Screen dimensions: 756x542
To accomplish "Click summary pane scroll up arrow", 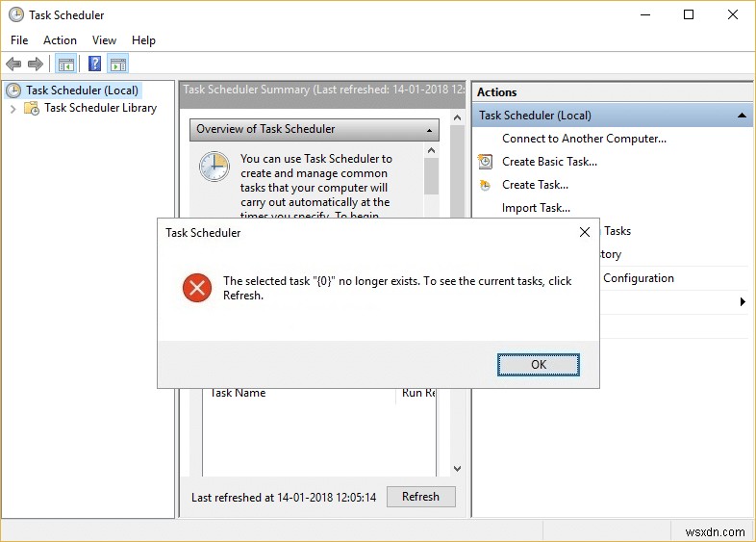I will tap(457, 117).
